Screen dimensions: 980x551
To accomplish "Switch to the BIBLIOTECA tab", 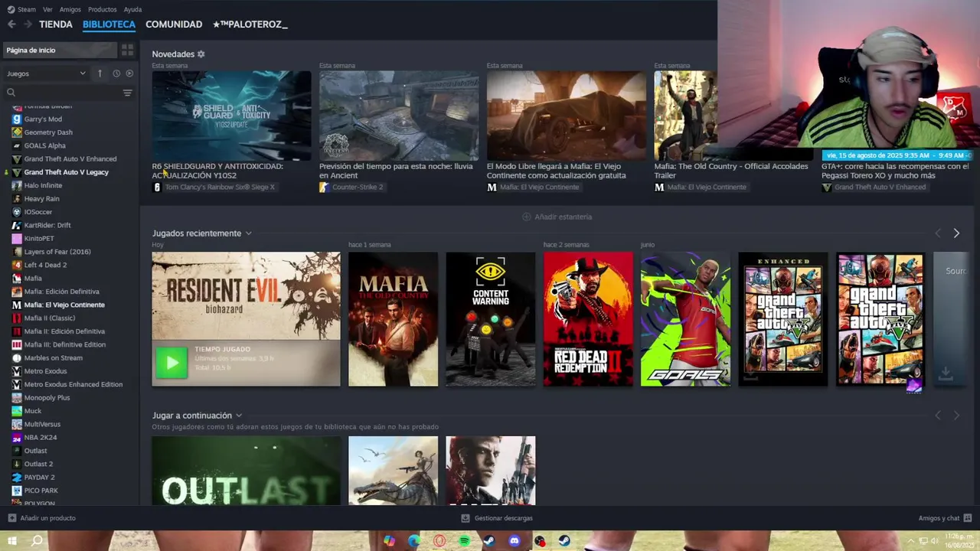I will (109, 24).
